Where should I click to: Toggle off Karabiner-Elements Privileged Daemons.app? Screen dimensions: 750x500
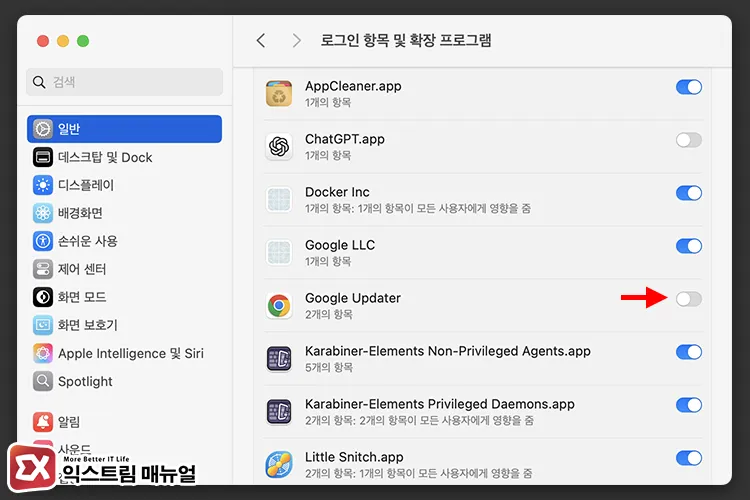[689, 405]
